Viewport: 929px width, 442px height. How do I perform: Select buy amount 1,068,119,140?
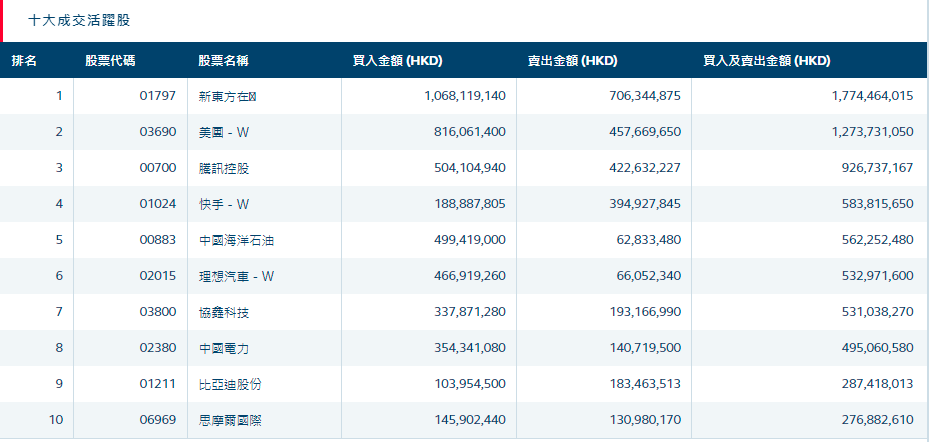pos(465,96)
